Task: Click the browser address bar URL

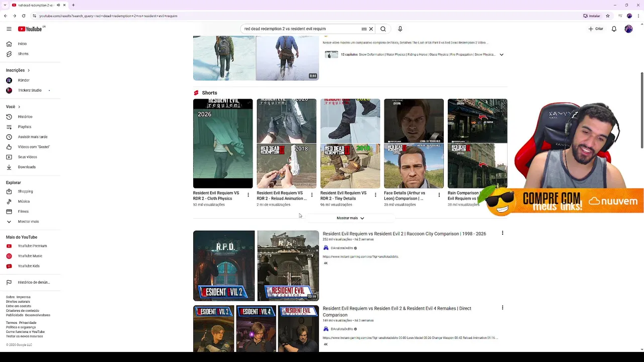Action: 108,16
